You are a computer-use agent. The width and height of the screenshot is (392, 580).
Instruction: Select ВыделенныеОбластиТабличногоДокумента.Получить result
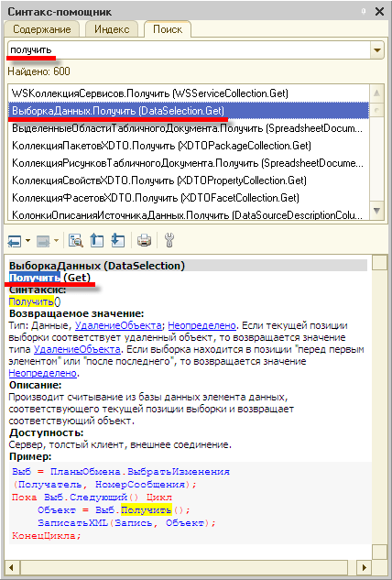(x=187, y=128)
